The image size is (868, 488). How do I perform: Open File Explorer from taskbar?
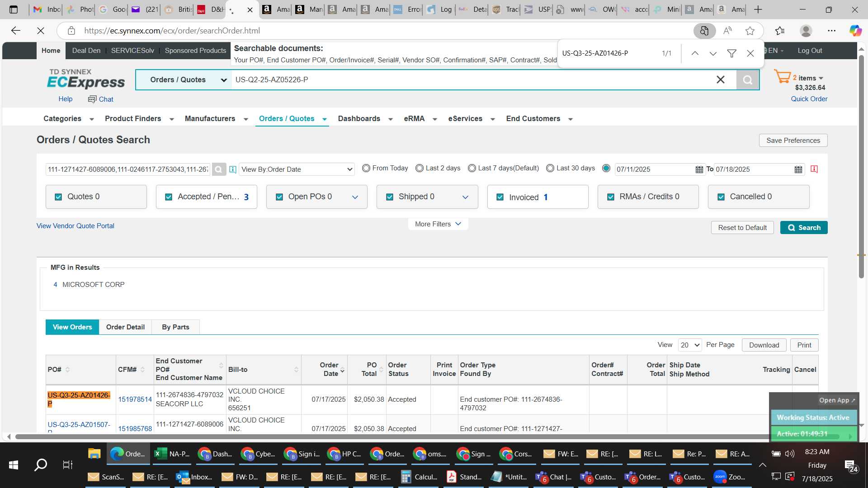coord(94,454)
